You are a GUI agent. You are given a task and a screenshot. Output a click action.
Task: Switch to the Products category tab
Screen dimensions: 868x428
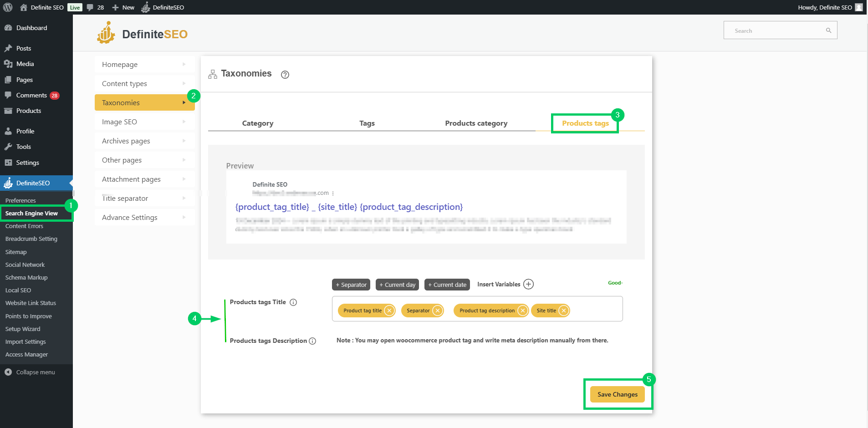point(476,123)
